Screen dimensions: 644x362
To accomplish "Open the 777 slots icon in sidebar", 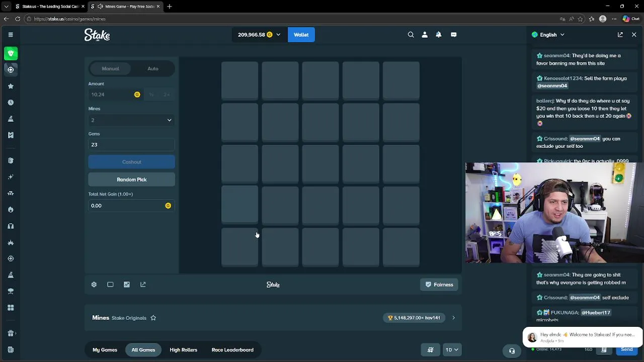I will click(x=11, y=193).
